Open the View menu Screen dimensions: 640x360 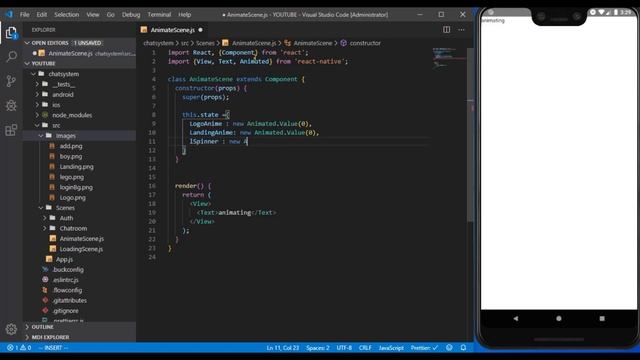pyautogui.click(x=93, y=14)
